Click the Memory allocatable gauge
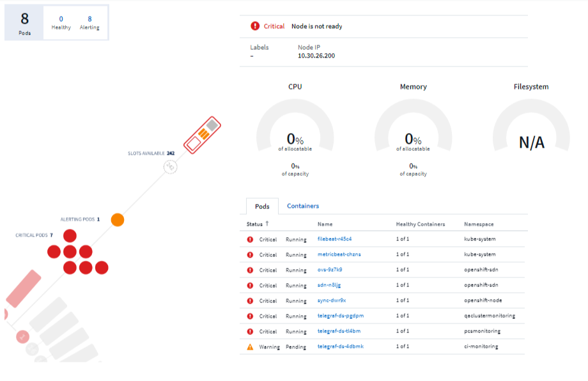This screenshot has height=381, width=588. click(x=413, y=139)
